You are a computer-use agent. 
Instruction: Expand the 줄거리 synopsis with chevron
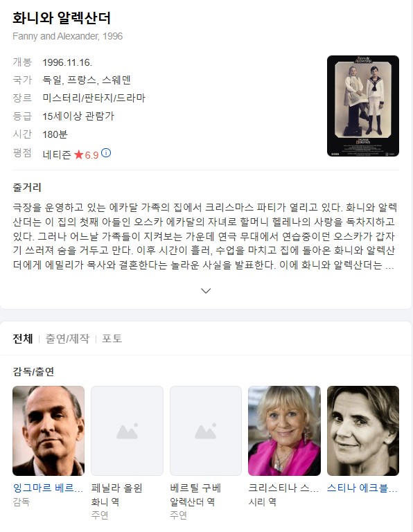coord(206,291)
